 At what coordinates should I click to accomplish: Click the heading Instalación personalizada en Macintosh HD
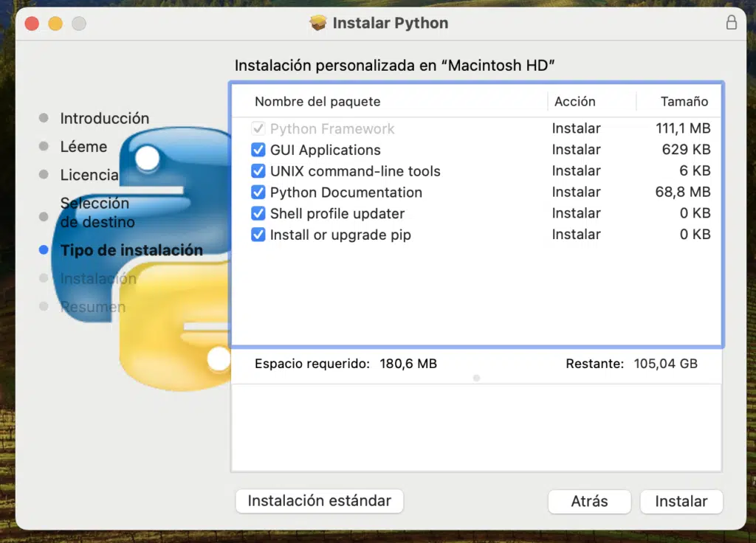coord(394,65)
